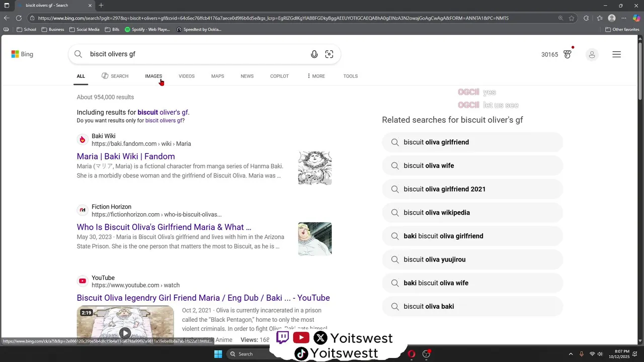The width and height of the screenshot is (644, 362).
Task: Open Copilot icon in browser toolbar
Action: coord(636,18)
